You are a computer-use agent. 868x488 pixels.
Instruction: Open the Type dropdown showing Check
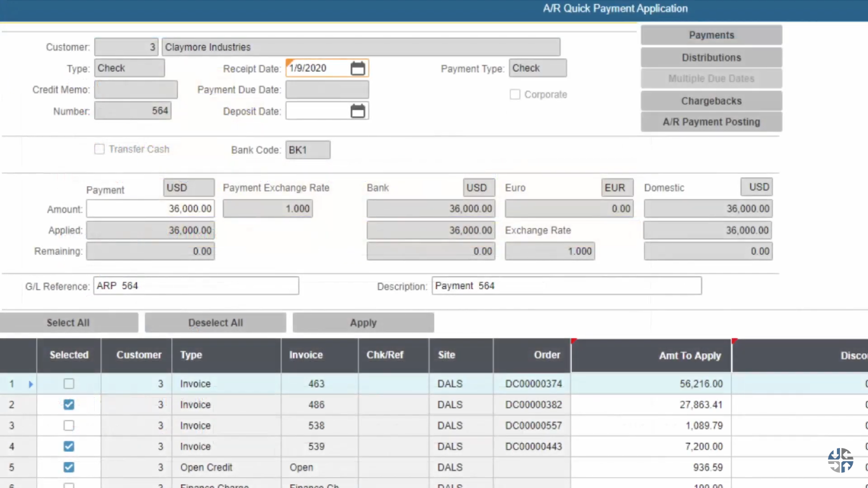(x=130, y=68)
